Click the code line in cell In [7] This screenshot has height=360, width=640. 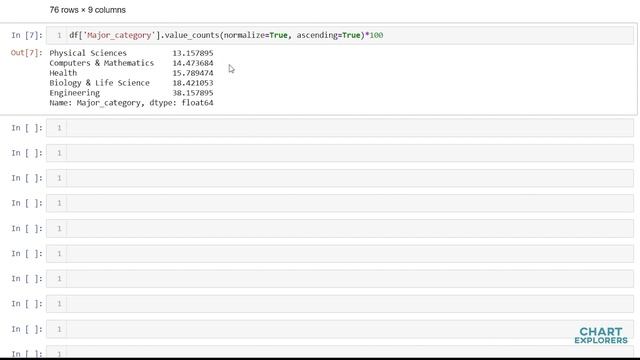click(226, 36)
